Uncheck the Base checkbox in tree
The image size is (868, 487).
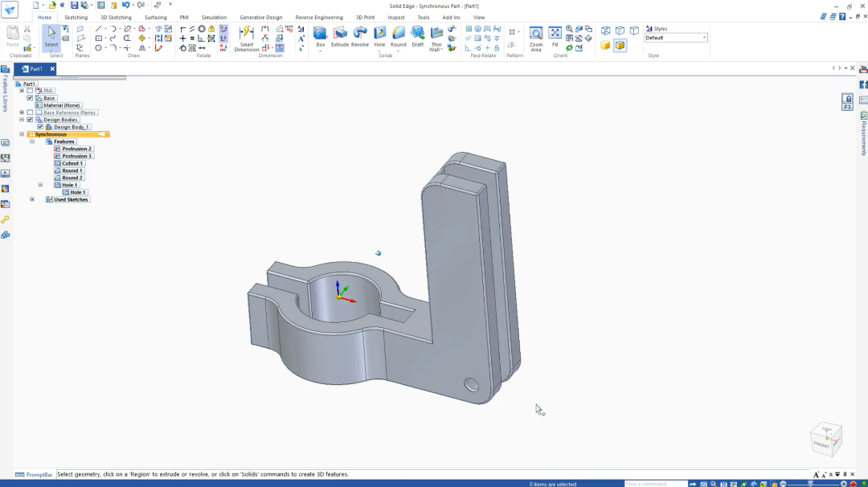point(30,98)
